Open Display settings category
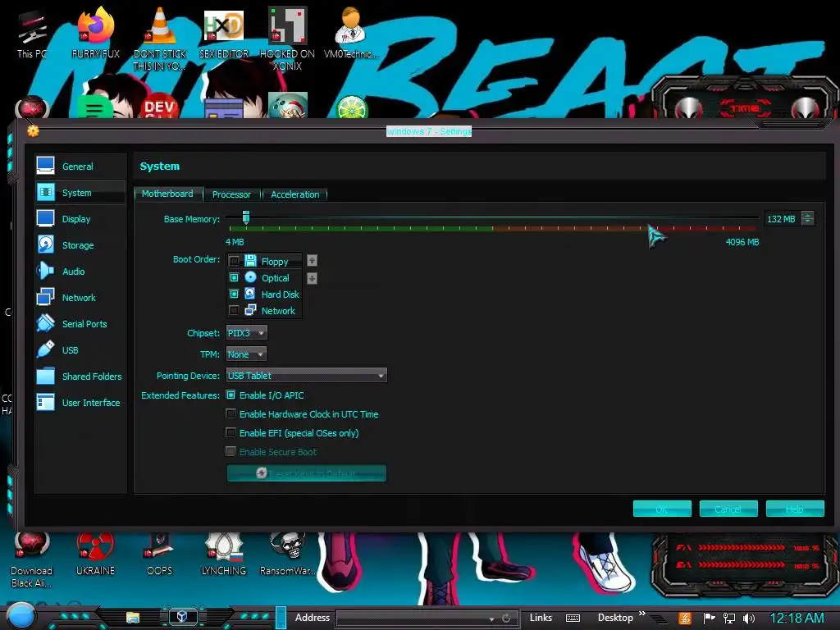The width and height of the screenshot is (840, 630). point(80,218)
